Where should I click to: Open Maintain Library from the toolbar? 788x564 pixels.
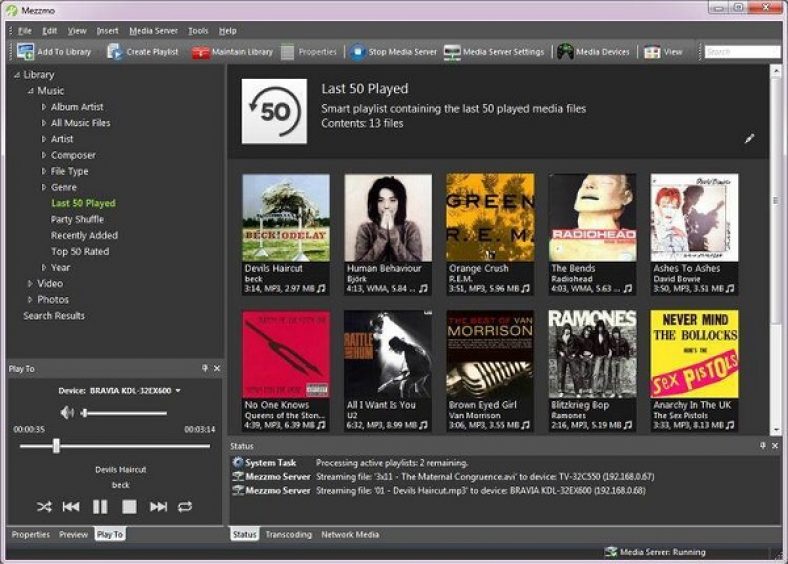(201, 52)
